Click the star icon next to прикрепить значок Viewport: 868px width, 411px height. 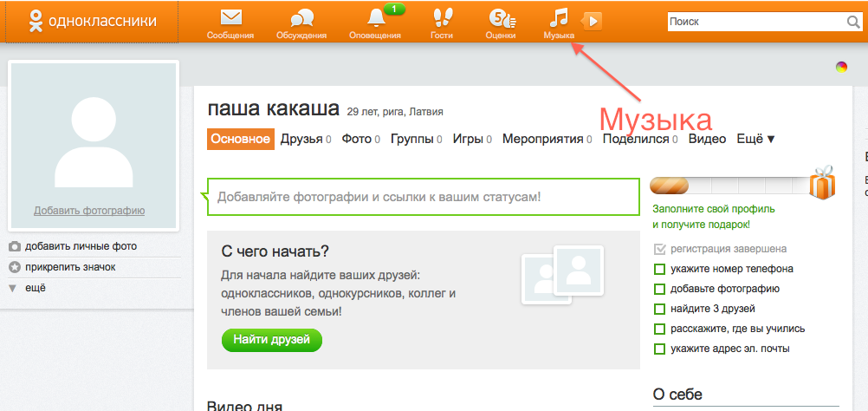(15, 268)
